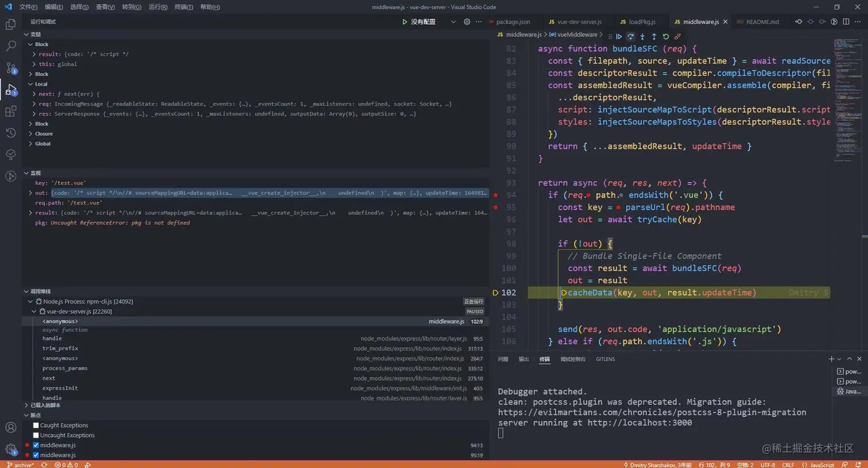Viewport: 868px width, 468px height.
Task: Open the Extensions view
Action: pos(10,111)
